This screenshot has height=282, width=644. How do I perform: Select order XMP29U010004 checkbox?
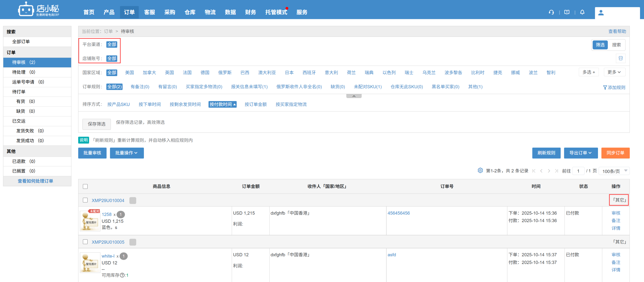point(85,200)
